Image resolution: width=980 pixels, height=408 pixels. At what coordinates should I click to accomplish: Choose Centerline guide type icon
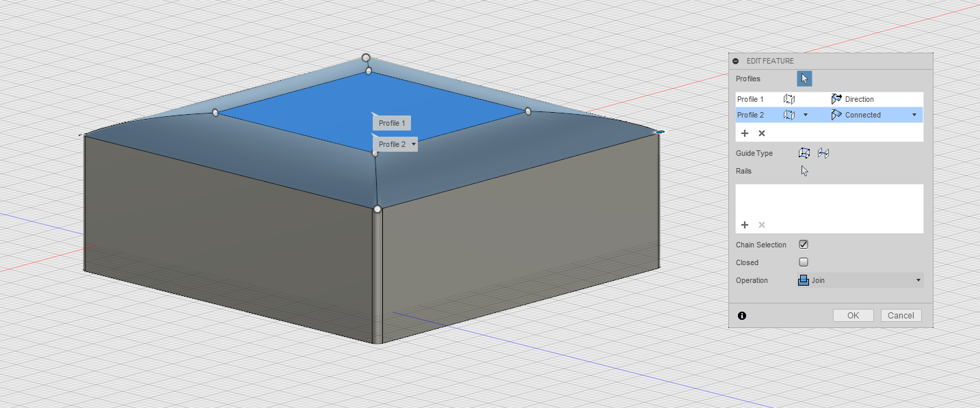point(823,153)
